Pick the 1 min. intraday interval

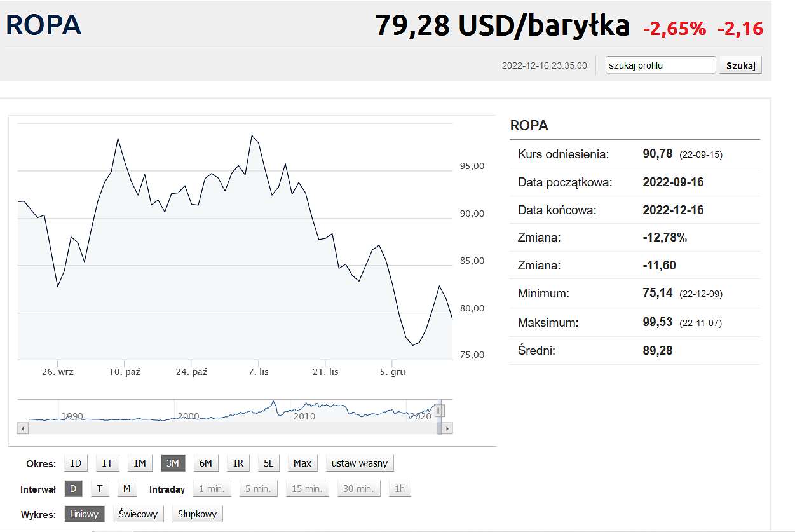pos(212,489)
